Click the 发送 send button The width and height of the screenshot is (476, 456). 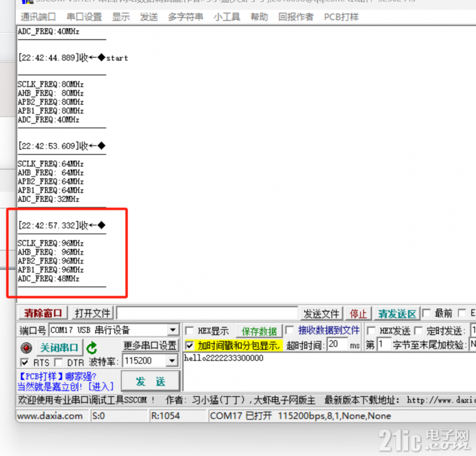pos(151,381)
